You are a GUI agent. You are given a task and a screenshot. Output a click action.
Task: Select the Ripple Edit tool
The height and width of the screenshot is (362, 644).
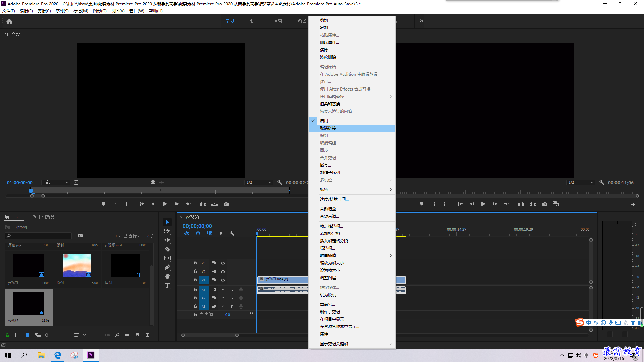[x=167, y=240]
